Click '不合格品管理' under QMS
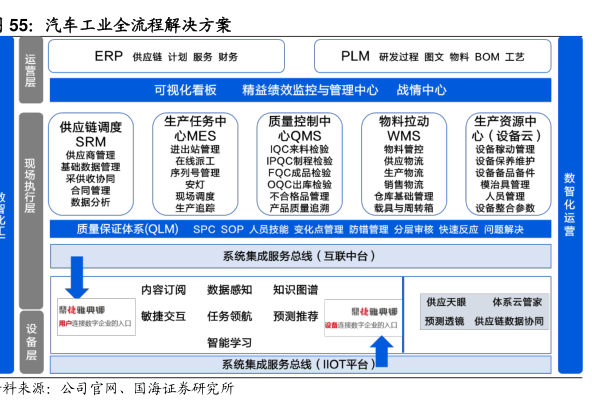Image resolution: width=592 pixels, height=405 pixels. pos(299,196)
